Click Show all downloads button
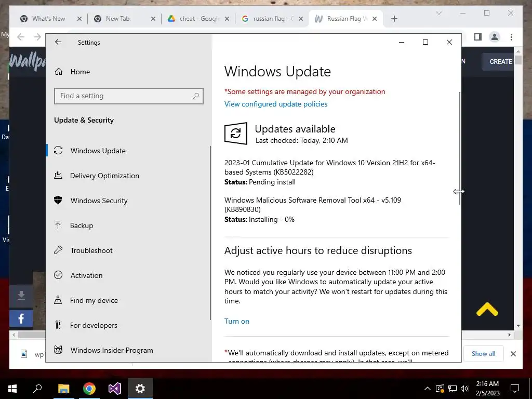 (483, 353)
